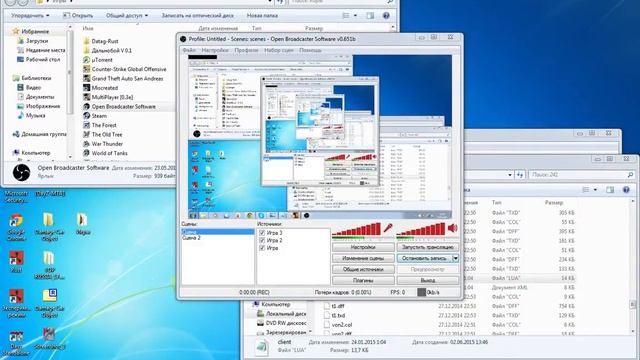Open the Профили menu in OBS
Screen dimensions: 640x360
[246, 50]
